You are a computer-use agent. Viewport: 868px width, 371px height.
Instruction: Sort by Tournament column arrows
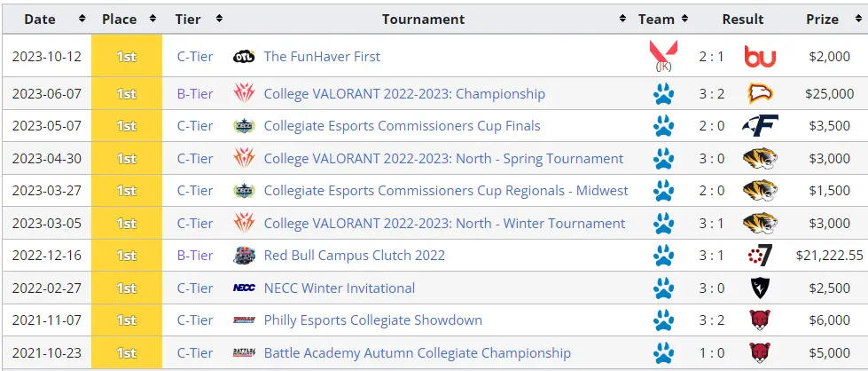pyautogui.click(x=622, y=19)
